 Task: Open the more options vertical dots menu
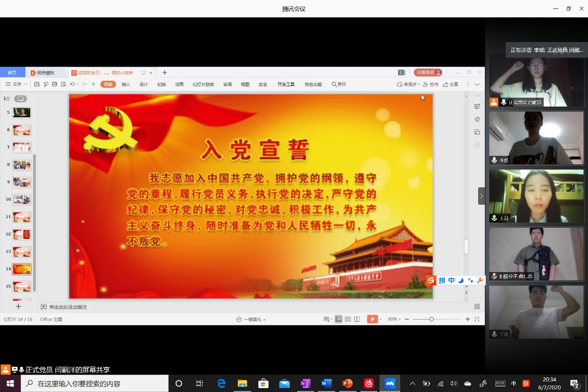pos(467,85)
